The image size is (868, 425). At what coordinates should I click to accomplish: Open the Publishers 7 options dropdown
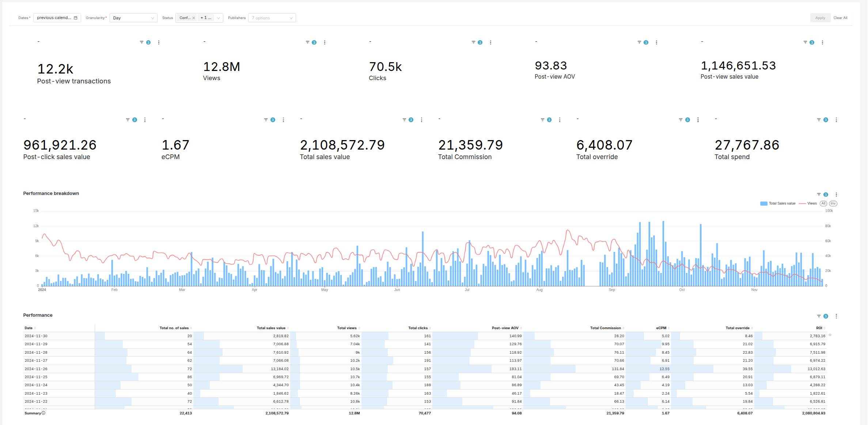[x=272, y=18]
